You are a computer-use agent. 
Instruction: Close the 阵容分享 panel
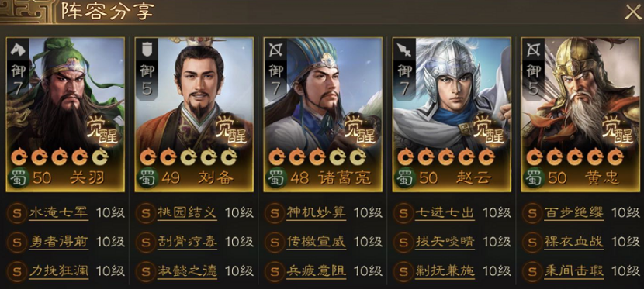[x=632, y=12]
